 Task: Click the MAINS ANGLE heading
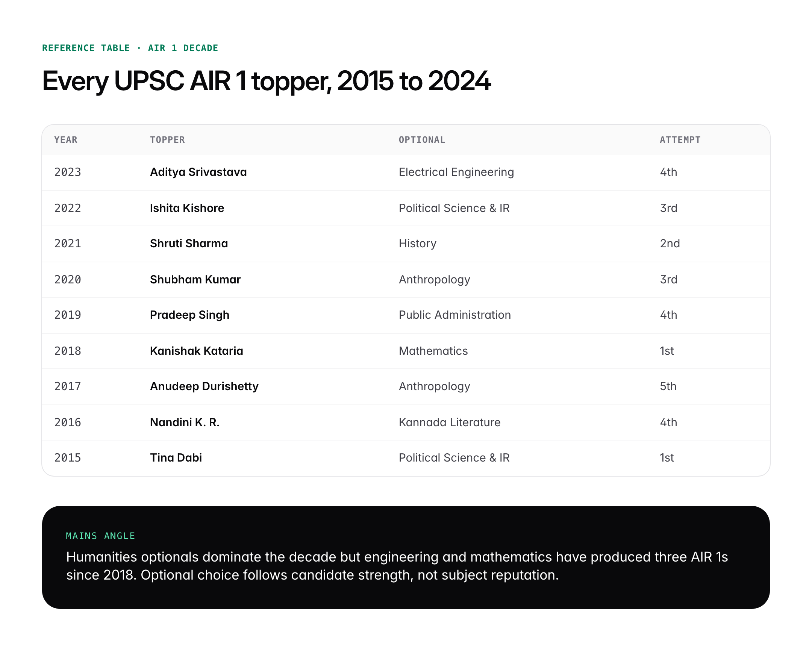point(100,536)
